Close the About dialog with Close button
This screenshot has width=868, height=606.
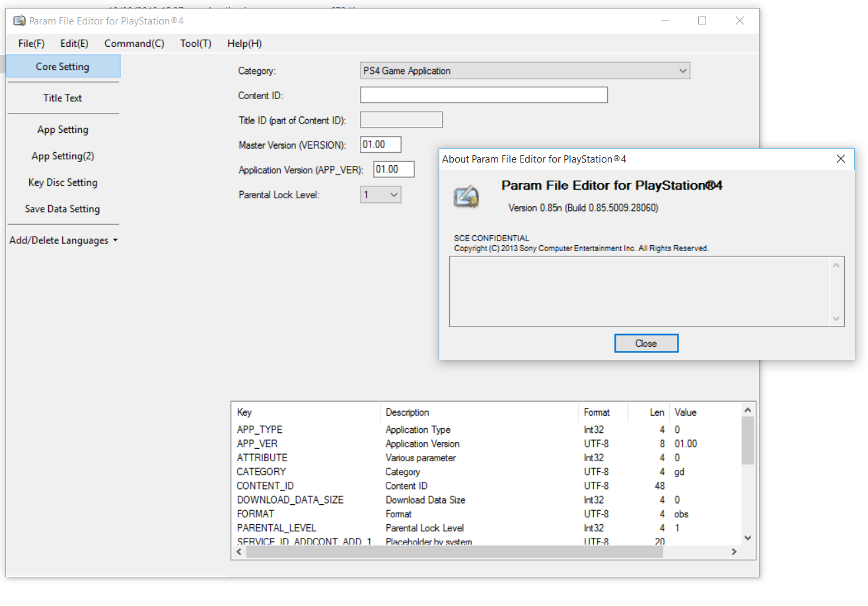coord(646,344)
